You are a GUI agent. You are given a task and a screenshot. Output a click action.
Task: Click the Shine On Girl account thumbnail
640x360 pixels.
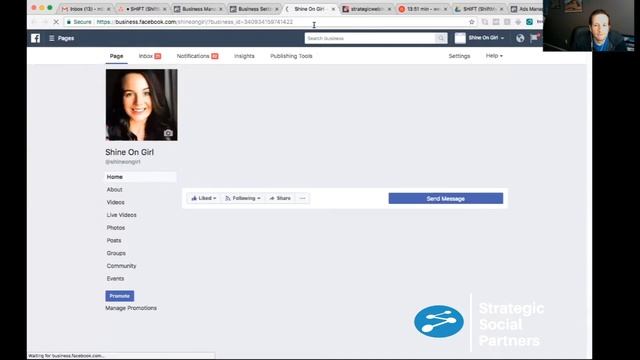click(x=460, y=38)
